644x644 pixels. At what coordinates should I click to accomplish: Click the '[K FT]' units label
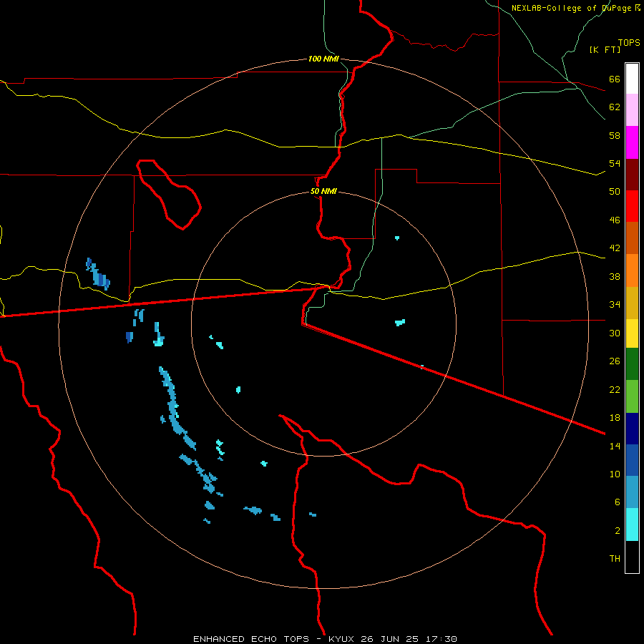coord(605,49)
